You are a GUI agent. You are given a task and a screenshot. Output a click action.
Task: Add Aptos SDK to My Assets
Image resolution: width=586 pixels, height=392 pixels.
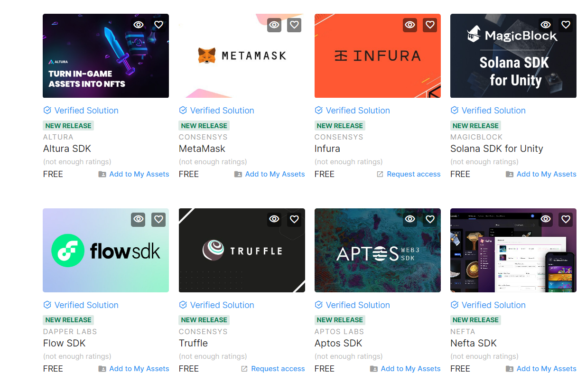(x=405, y=369)
